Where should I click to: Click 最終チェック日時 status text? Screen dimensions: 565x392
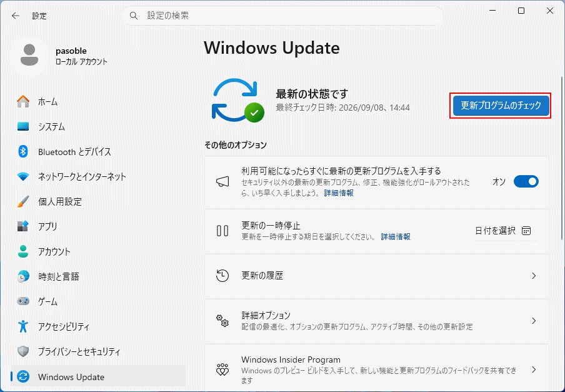[342, 108]
